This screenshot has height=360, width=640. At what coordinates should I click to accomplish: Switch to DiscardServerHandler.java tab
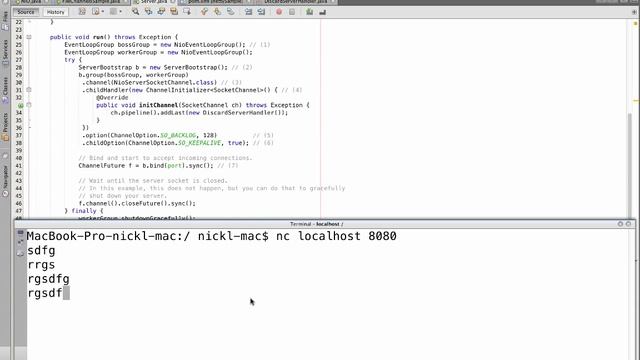295,2
